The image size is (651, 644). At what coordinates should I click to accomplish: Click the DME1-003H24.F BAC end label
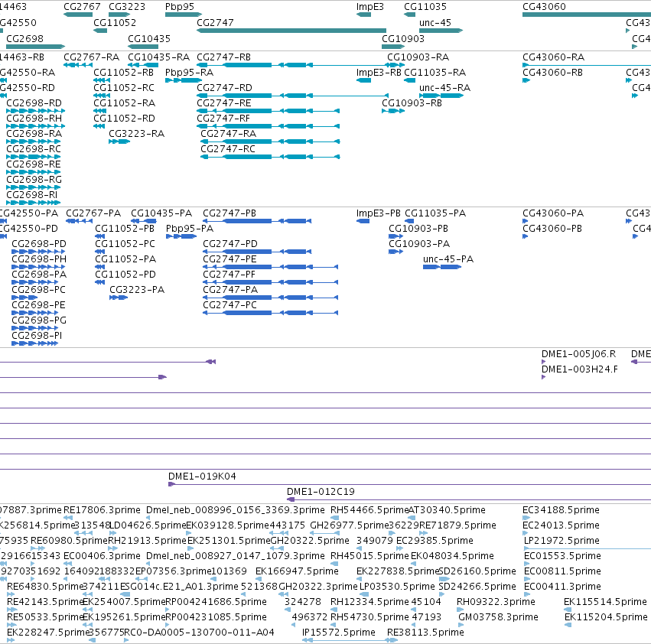pyautogui.click(x=580, y=369)
